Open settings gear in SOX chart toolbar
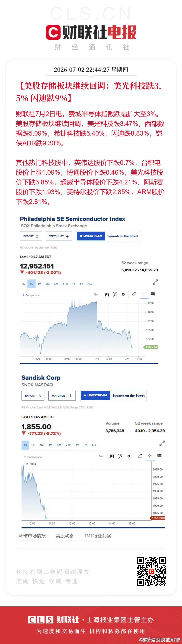Image resolution: width=182 pixels, height=644 pixels. tap(123, 295)
